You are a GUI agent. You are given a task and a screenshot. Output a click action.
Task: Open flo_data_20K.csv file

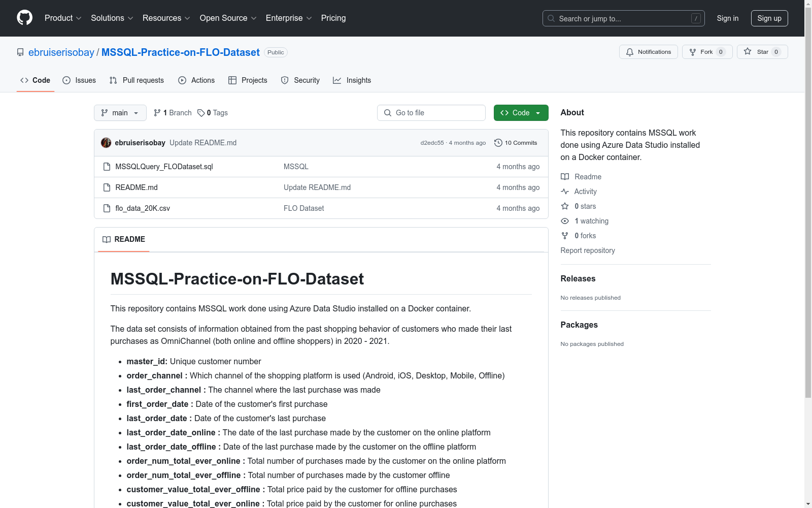click(143, 208)
